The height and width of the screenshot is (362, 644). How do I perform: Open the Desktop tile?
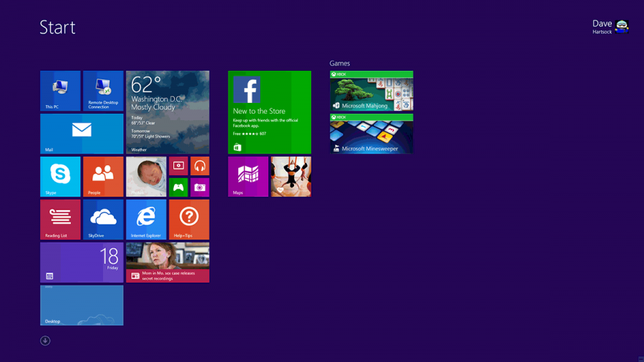click(x=82, y=305)
